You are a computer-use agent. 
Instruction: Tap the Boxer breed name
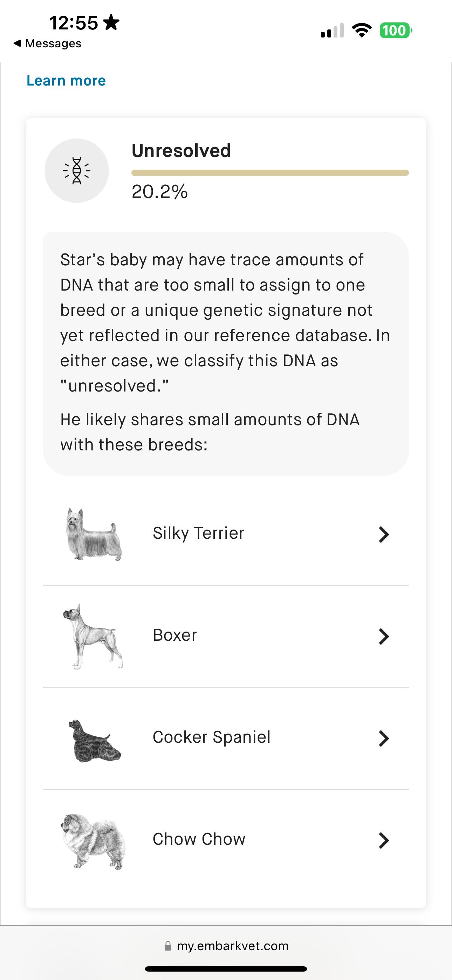(x=174, y=635)
